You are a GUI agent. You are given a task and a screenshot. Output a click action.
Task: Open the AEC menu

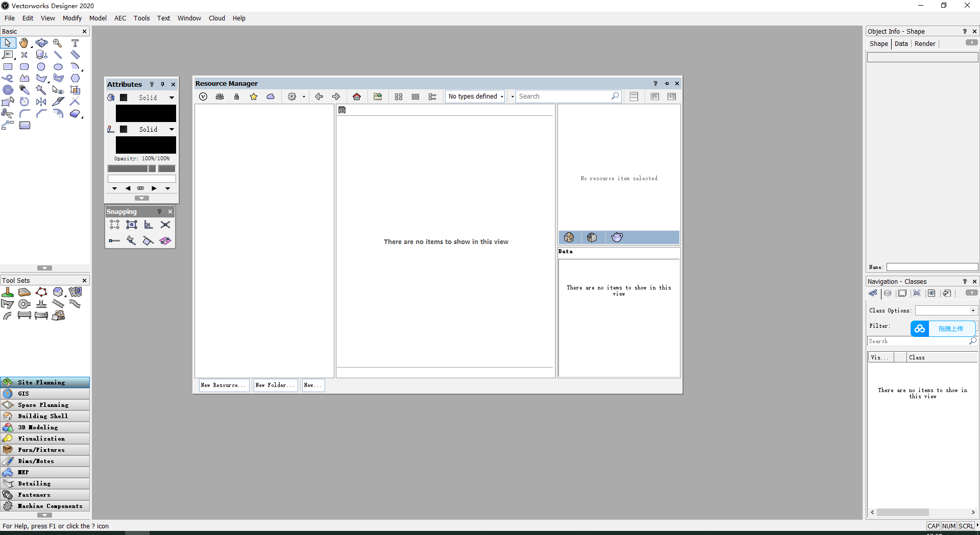pos(120,18)
